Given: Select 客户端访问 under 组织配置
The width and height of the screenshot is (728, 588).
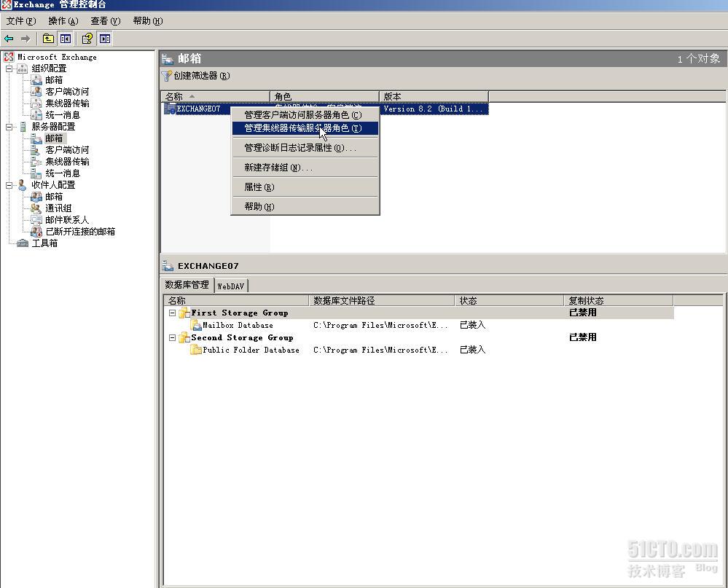Looking at the screenshot, I should click(67, 92).
